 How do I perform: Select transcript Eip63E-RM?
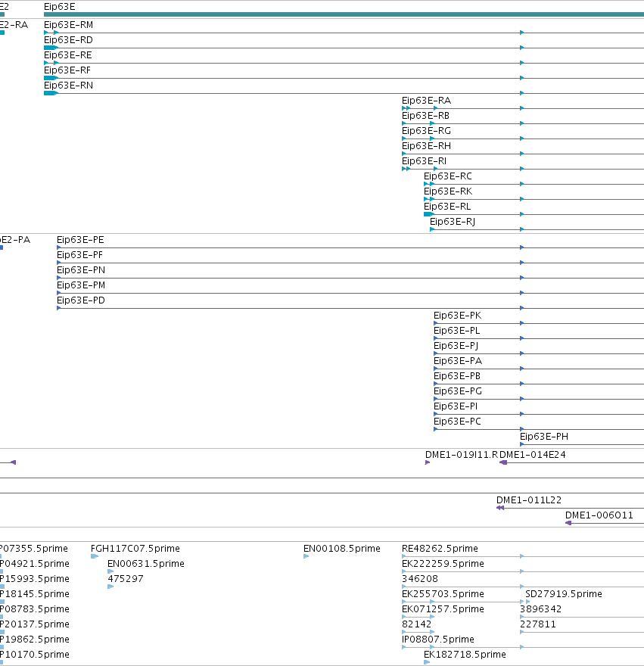coord(68,25)
